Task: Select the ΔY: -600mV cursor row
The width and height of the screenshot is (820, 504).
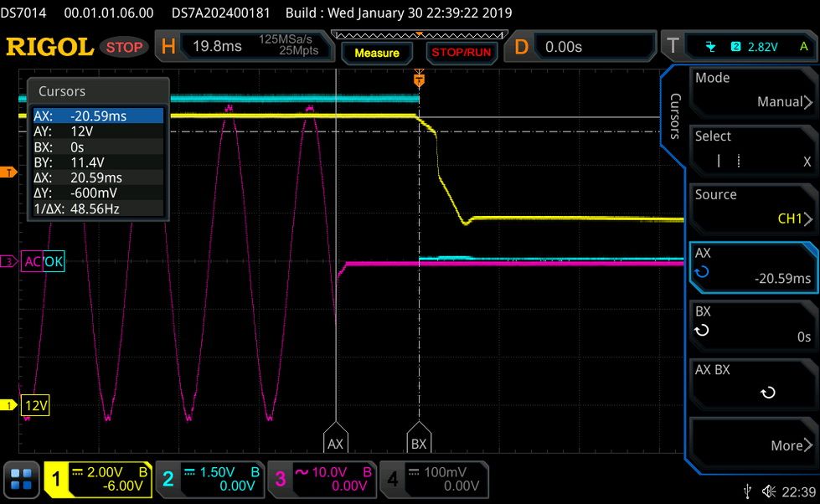Action: (98, 193)
